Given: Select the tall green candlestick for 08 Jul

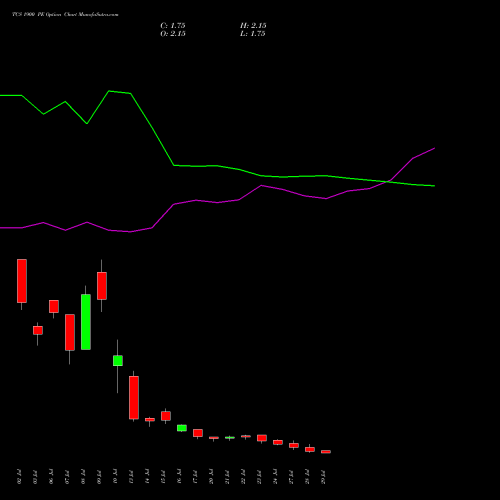Looking at the screenshot, I should (86, 322).
